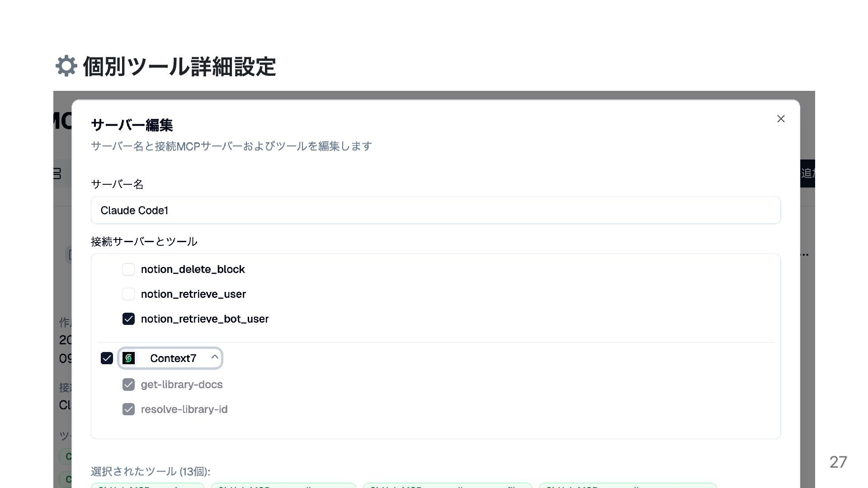Click the notion_retrieve_user label
868x488 pixels.
[x=193, y=294]
